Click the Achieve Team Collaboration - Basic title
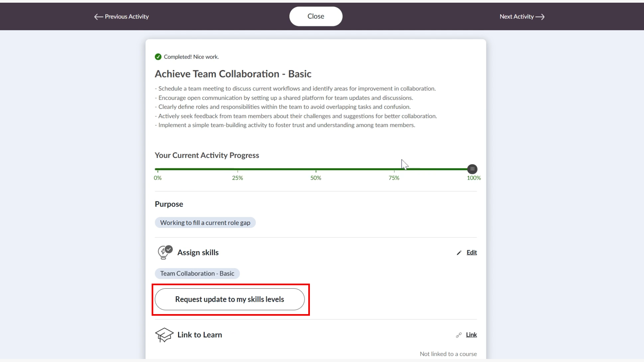The width and height of the screenshot is (644, 362). pyautogui.click(x=233, y=74)
